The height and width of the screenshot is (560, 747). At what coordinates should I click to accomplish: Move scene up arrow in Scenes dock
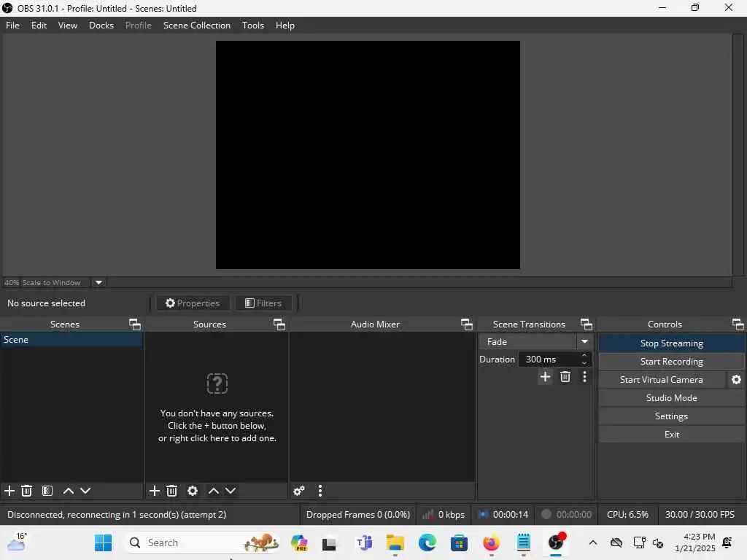pos(69,491)
